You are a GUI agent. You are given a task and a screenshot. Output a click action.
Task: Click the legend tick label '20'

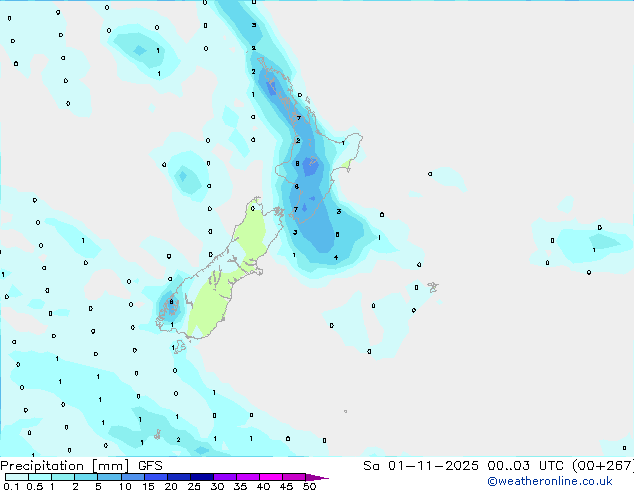[x=171, y=486]
